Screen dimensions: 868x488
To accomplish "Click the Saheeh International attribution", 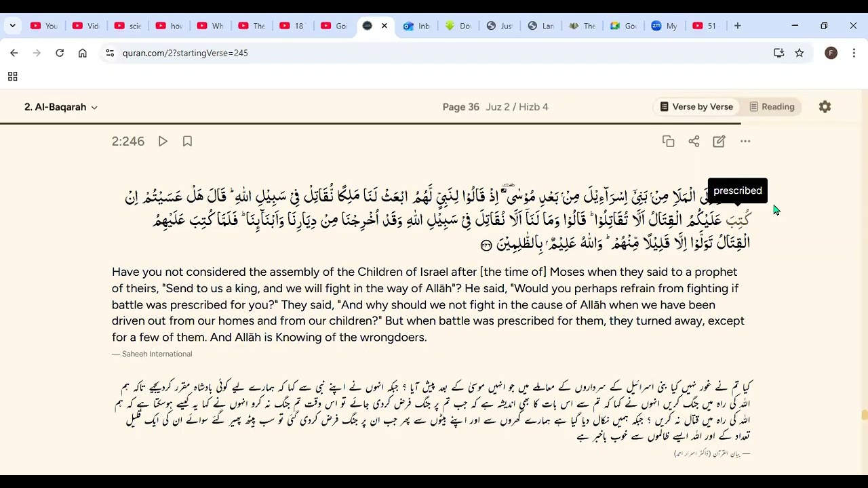I will click(x=152, y=354).
